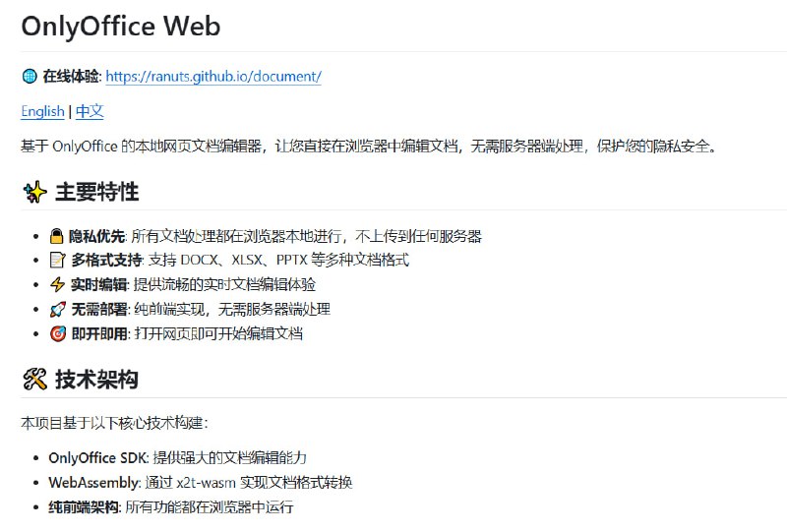Image resolution: width=787 pixels, height=532 pixels.
Task: Click the 无需部署 bold text
Action: (99, 309)
